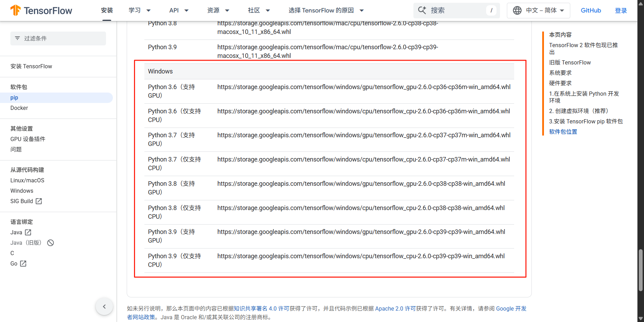Open SIG Build external link icon

(39, 201)
